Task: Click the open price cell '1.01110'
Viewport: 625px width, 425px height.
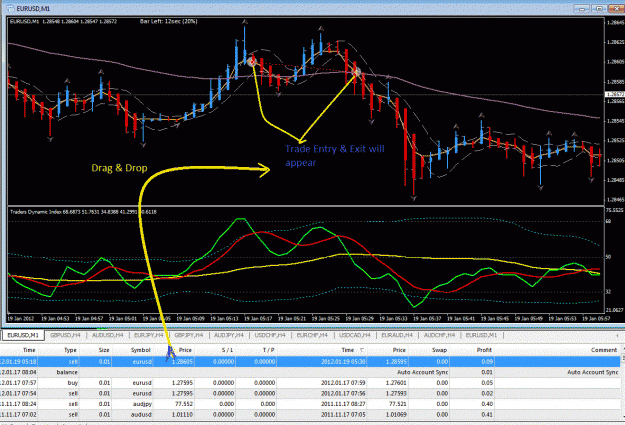Action: tap(183, 415)
